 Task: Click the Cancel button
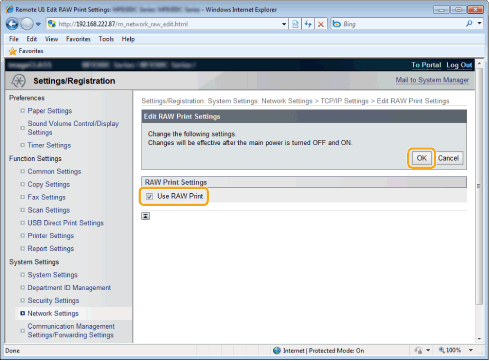tap(448, 158)
